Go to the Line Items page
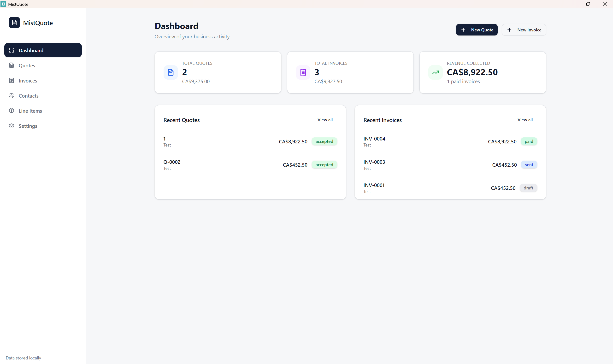Viewport: 613px width, 364px height. 30,111
